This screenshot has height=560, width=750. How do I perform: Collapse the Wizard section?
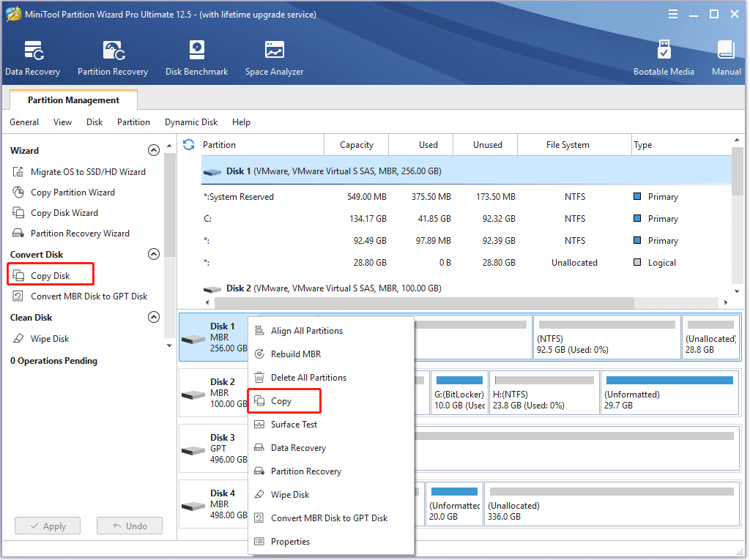154,150
